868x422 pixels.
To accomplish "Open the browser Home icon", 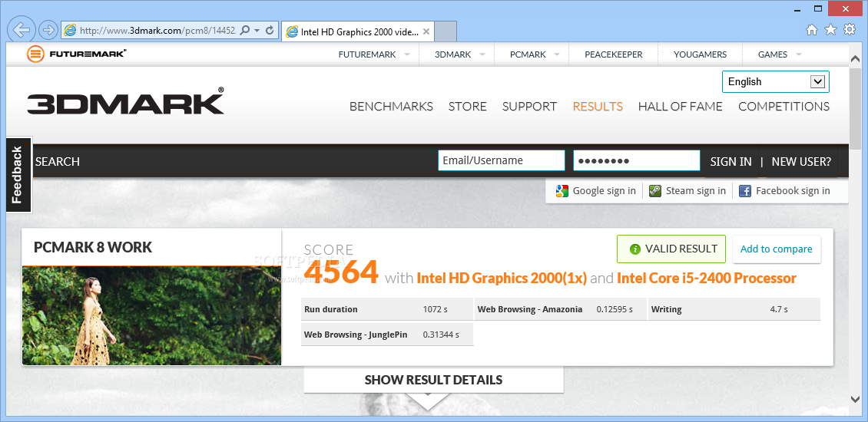I will (x=811, y=30).
